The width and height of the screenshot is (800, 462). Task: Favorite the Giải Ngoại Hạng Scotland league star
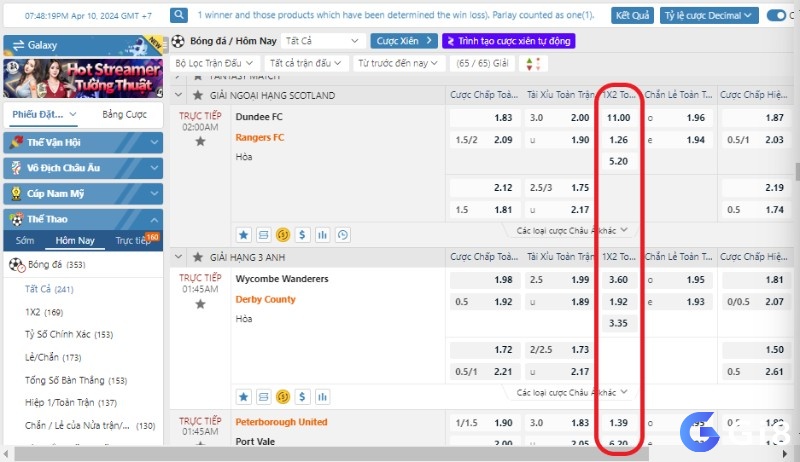click(x=197, y=95)
